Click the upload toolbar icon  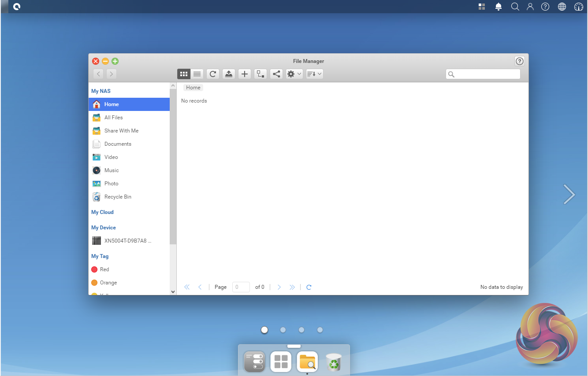point(228,74)
